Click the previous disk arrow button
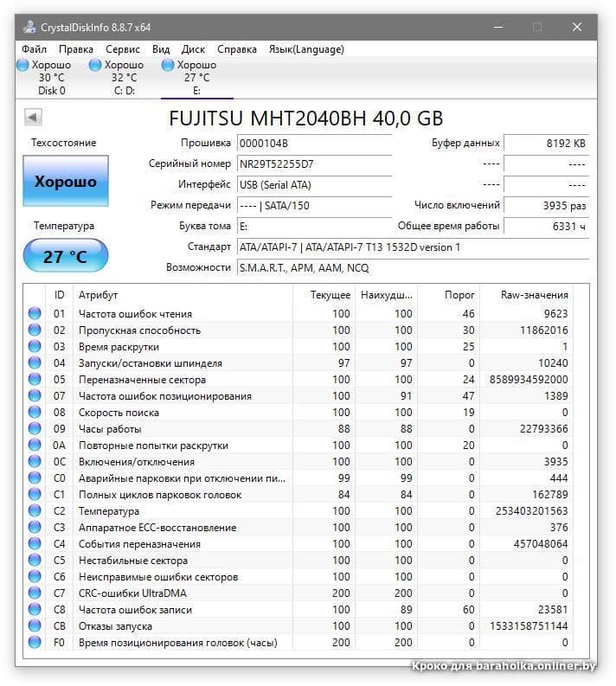 pos(33,118)
